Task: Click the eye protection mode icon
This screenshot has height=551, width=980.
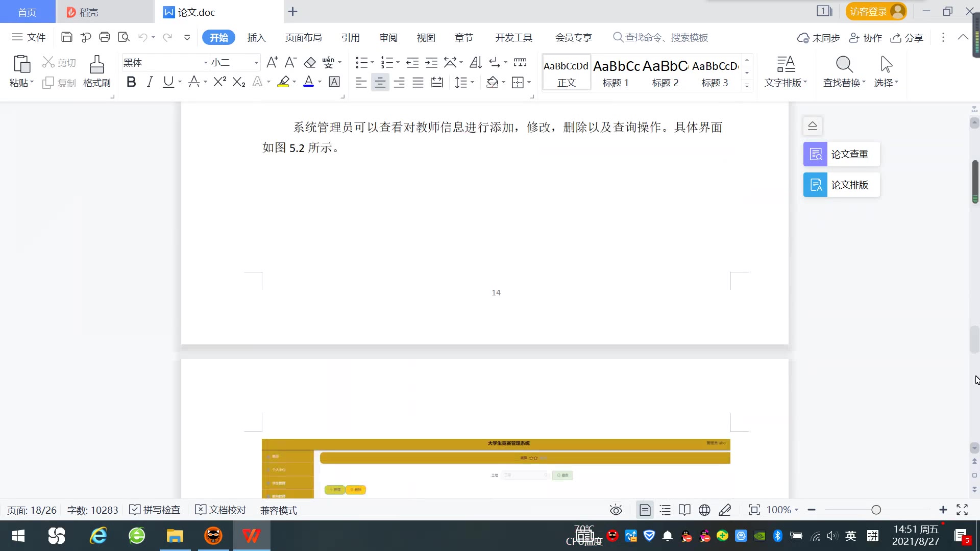Action: [616, 510]
